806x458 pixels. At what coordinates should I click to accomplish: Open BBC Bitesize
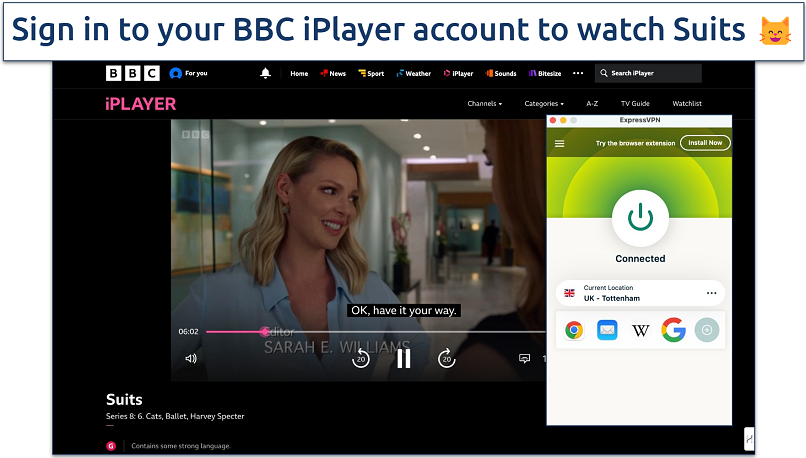pyautogui.click(x=545, y=74)
